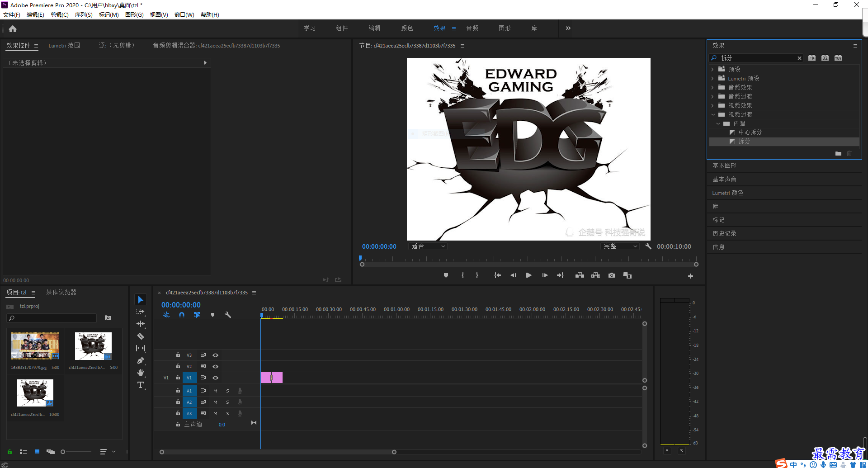Click Export Frame camera icon
This screenshot has width=868, height=468.
coord(612,275)
